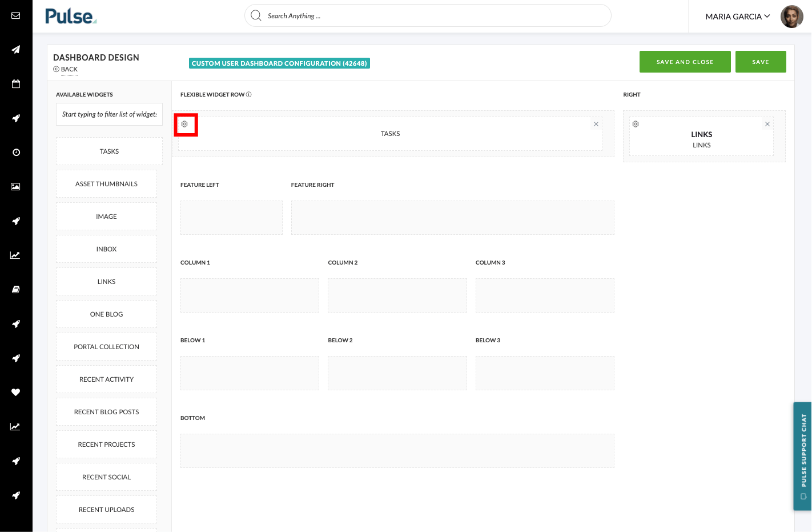This screenshot has height=532, width=812.
Task: Click the clock icon in sidebar
Action: 16,153
